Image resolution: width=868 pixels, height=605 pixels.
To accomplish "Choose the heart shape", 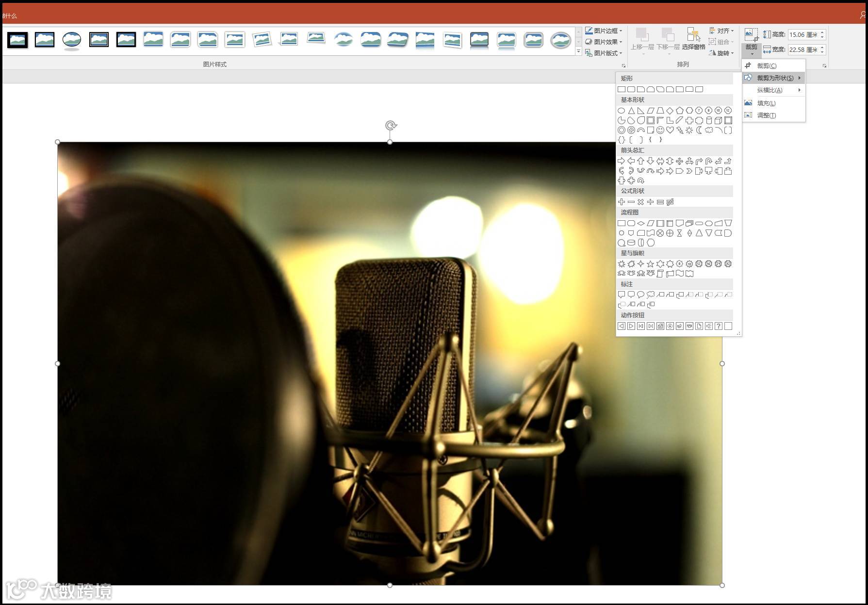I will point(670,130).
